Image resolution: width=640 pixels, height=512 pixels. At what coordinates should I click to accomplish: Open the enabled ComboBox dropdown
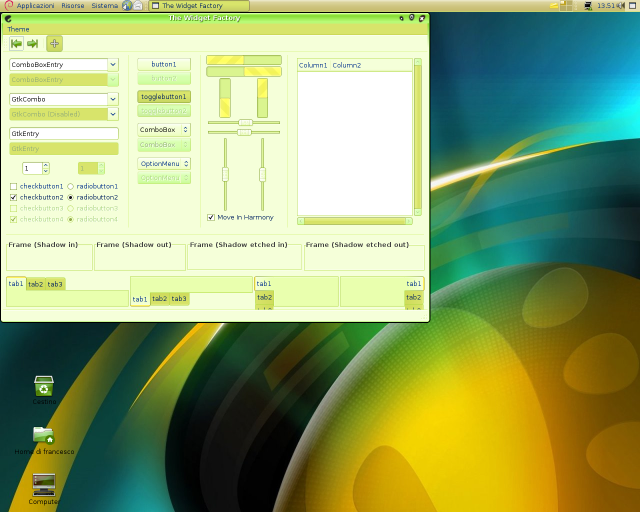[x=164, y=129]
